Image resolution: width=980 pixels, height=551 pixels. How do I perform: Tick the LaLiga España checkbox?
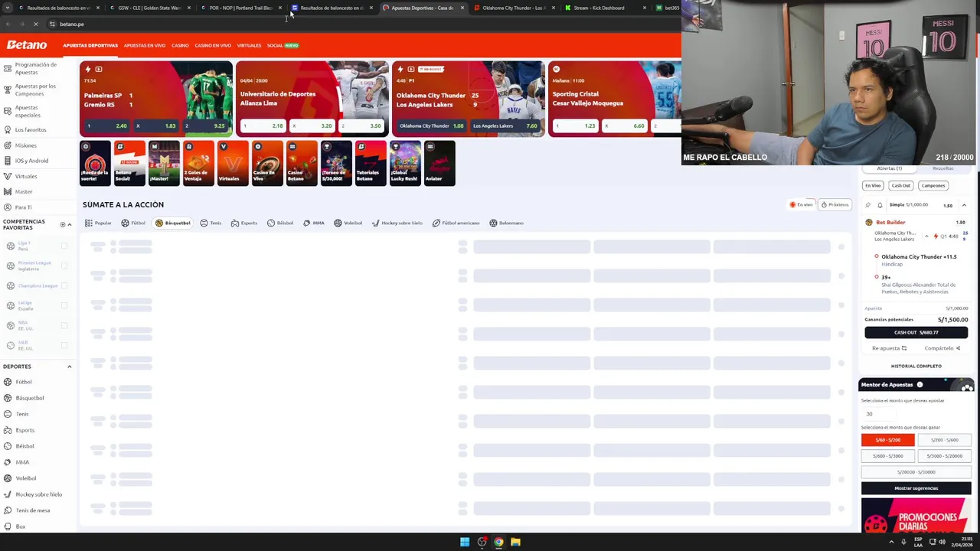(x=64, y=305)
